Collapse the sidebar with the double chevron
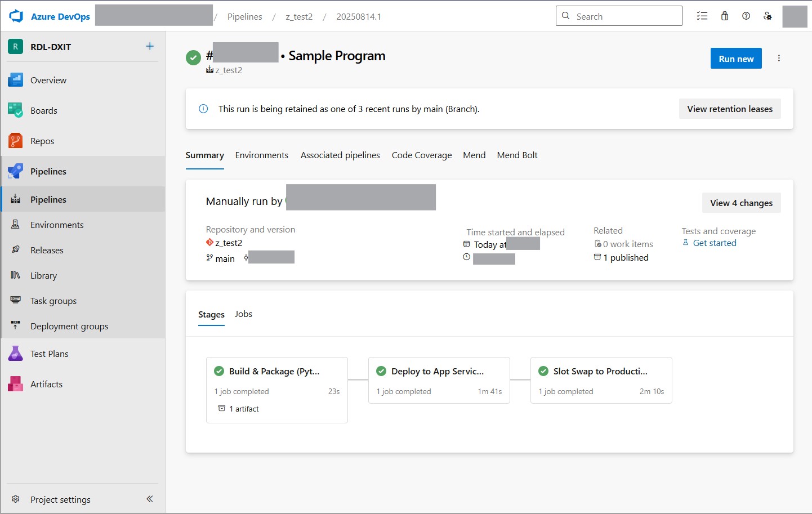This screenshot has width=812, height=514. coord(150,499)
